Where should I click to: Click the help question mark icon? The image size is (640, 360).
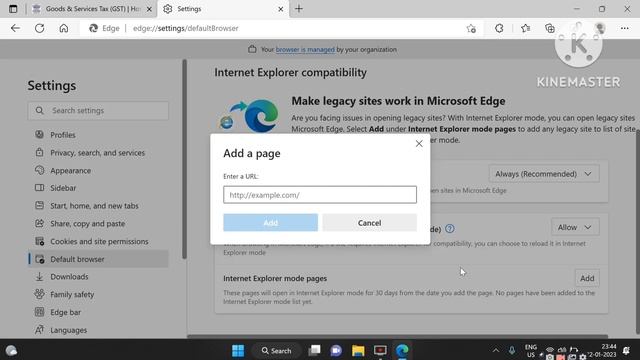tap(450, 229)
